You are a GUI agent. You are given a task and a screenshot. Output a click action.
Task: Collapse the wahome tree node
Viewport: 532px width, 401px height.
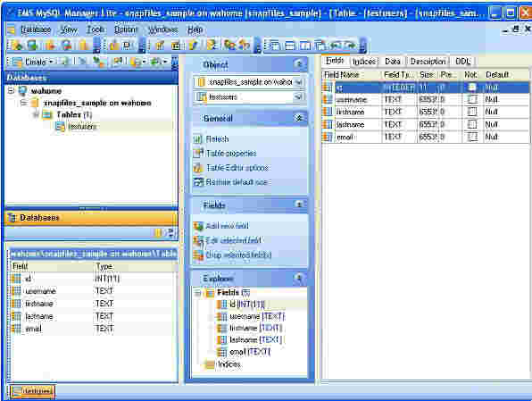point(12,91)
